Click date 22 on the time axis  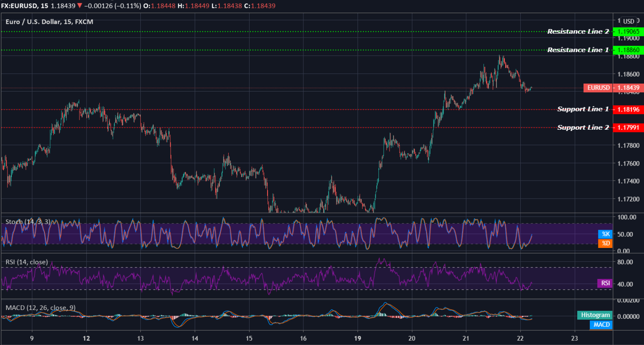point(520,338)
